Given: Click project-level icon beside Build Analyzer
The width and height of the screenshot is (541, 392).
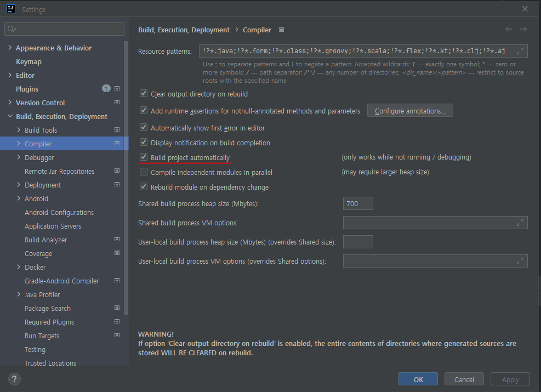Looking at the screenshot, I should 117,240.
